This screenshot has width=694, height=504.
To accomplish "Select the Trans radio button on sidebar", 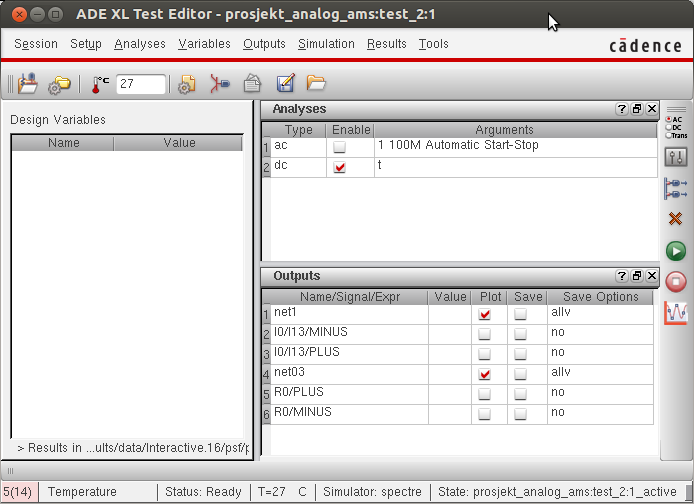I will (x=668, y=135).
